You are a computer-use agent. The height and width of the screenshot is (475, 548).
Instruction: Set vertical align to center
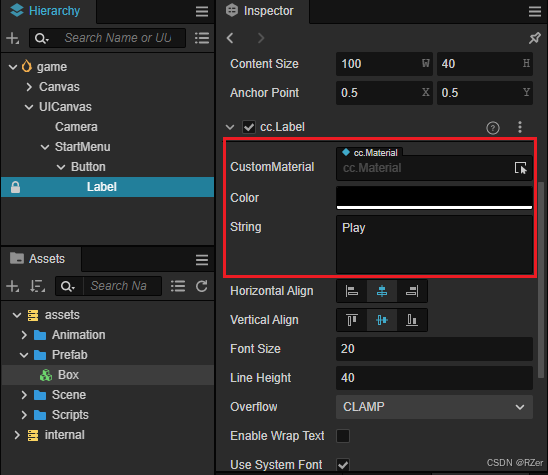pyautogui.click(x=382, y=320)
